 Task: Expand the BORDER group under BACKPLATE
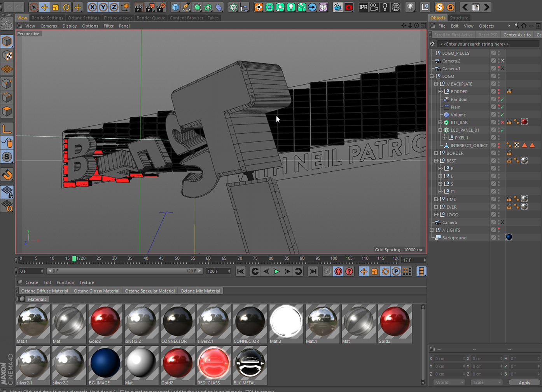(441, 92)
